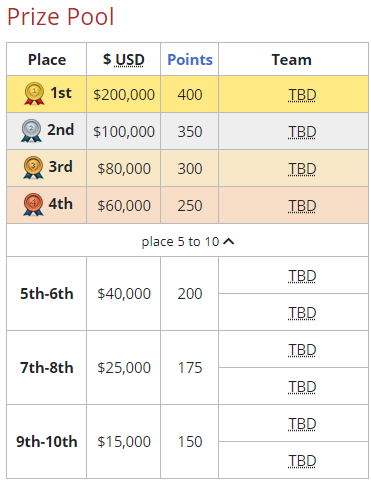Click the Prize Pool heading
Screen dimensions: 371x483
pos(61,17)
